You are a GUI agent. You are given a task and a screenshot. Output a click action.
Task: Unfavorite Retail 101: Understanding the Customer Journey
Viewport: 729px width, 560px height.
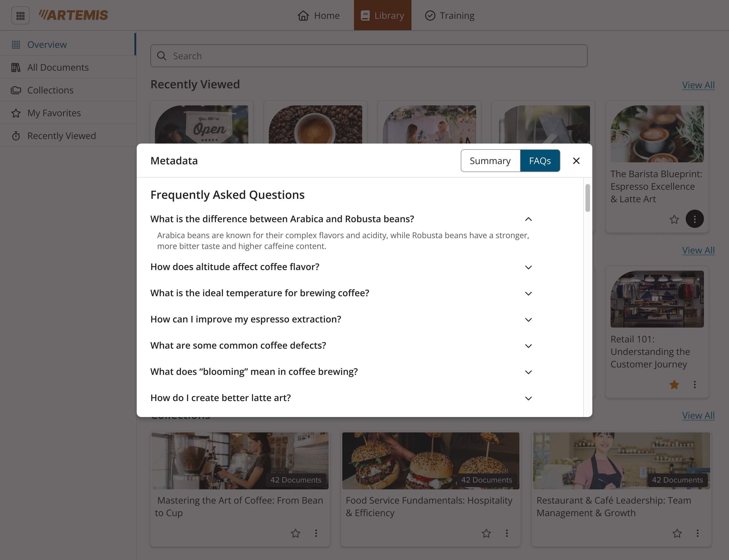(x=674, y=385)
